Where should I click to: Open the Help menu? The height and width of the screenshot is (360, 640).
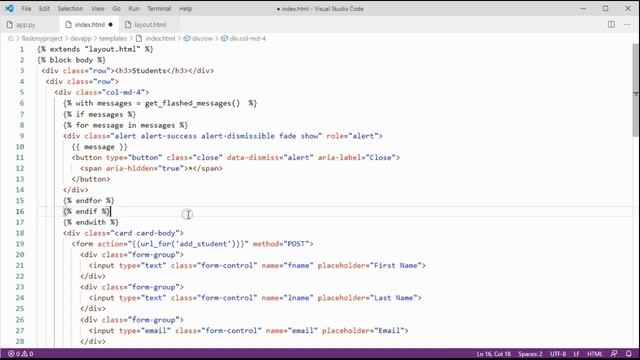click(x=185, y=9)
